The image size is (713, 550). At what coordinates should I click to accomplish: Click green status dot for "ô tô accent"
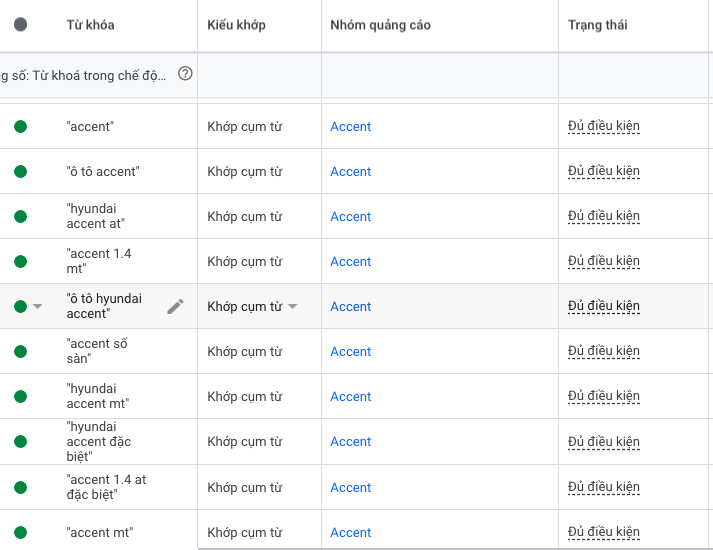coord(20,172)
